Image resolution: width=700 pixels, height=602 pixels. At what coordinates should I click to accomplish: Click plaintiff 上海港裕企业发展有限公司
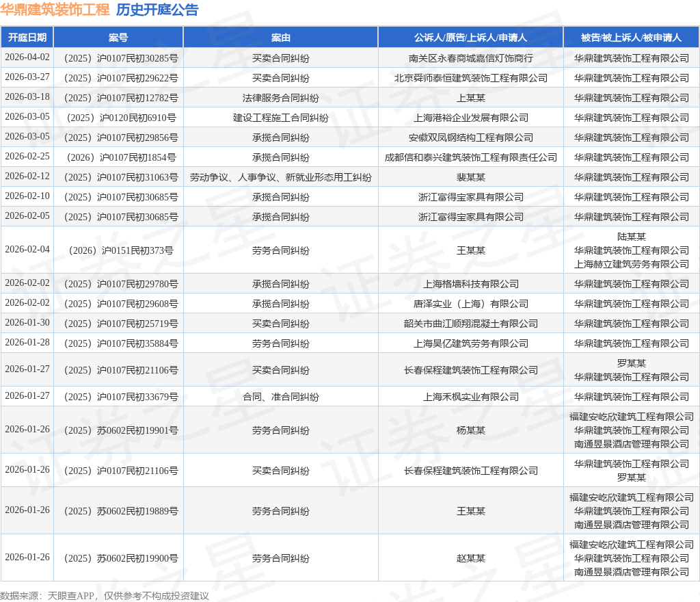(470, 118)
